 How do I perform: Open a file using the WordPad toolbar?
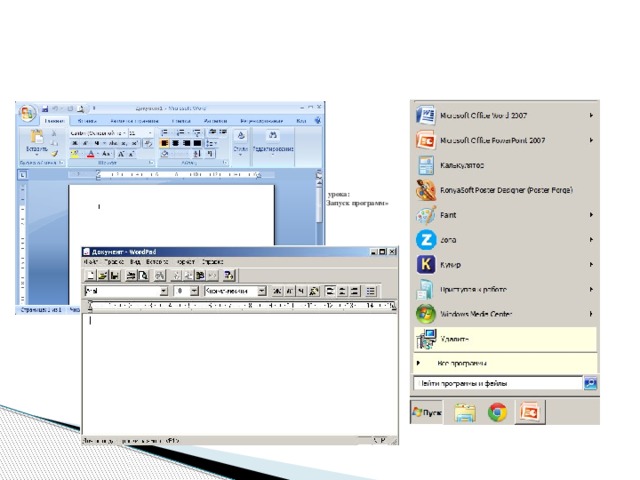(x=102, y=276)
